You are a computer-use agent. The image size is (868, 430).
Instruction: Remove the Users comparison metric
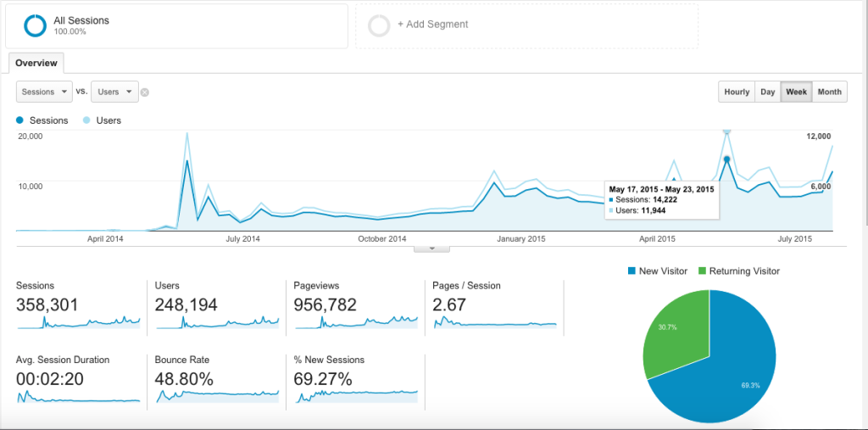click(145, 92)
